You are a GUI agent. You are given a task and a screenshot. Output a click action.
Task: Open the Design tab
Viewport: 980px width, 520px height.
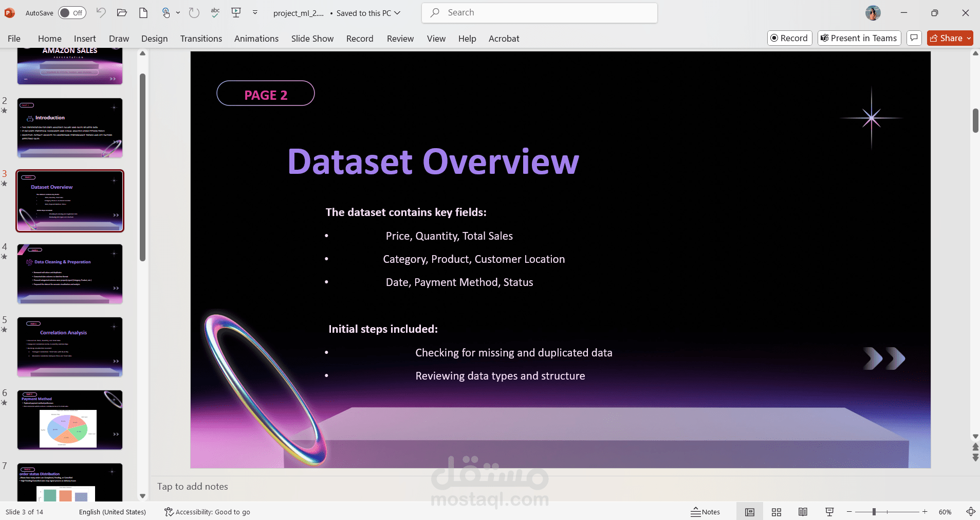[x=155, y=39]
